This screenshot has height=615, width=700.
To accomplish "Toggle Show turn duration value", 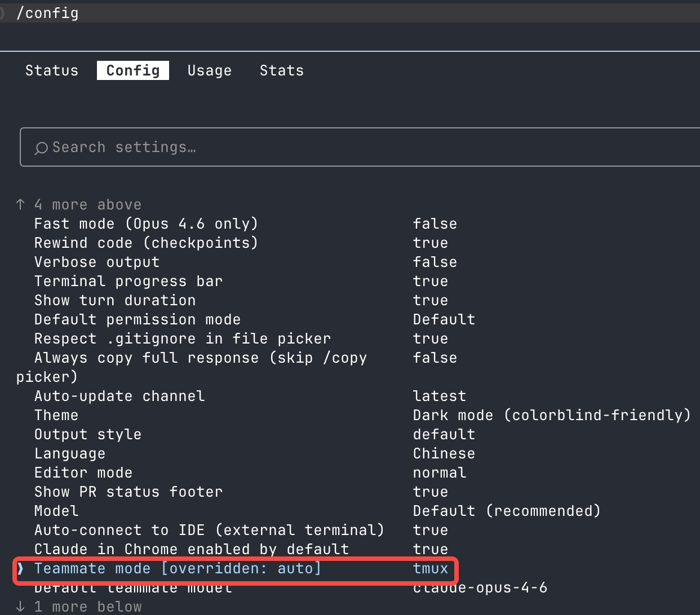I will tap(431, 300).
